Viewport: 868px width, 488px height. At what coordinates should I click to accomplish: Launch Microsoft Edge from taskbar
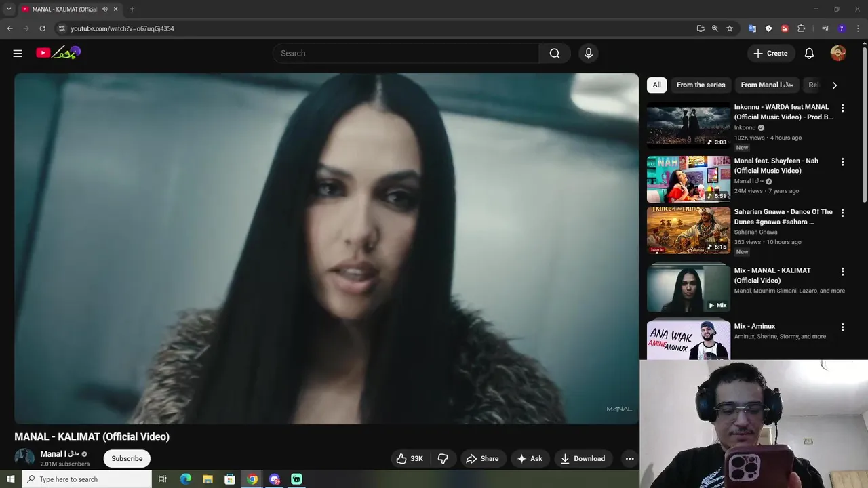[185, 479]
